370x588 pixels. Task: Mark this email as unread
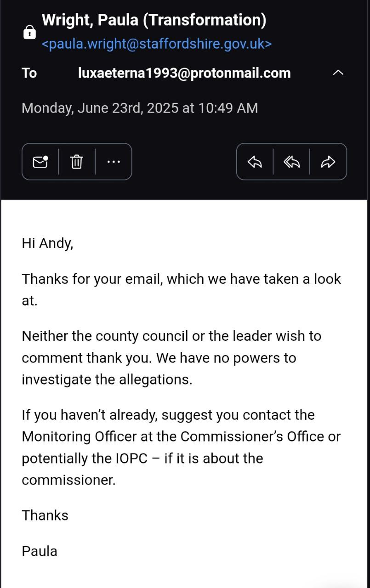40,162
